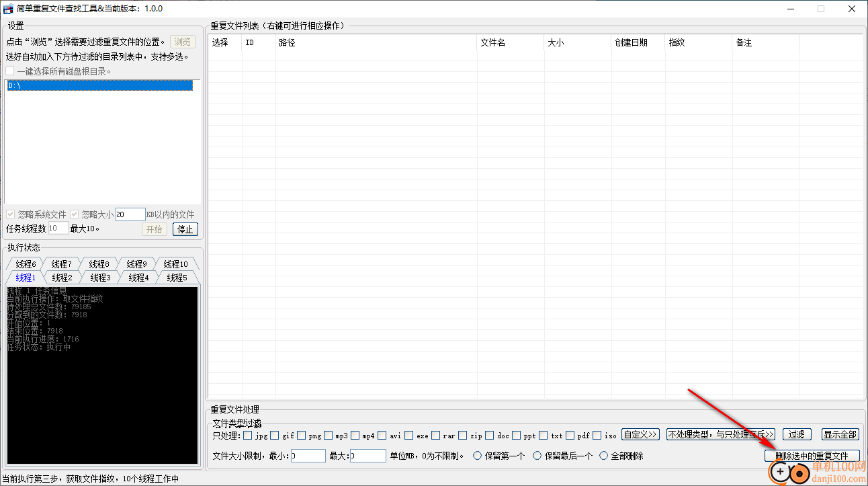Enable the jpg file type checkbox

pos(248,435)
